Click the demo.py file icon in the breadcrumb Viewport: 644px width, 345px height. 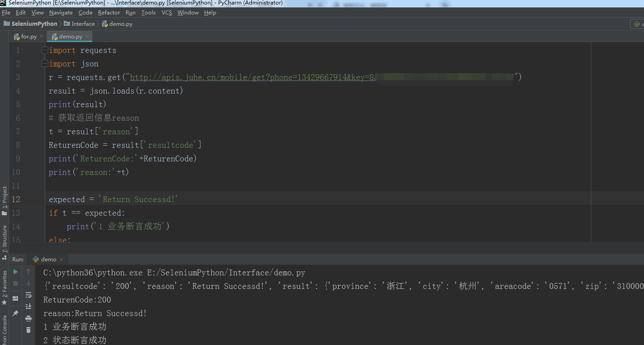(105, 24)
